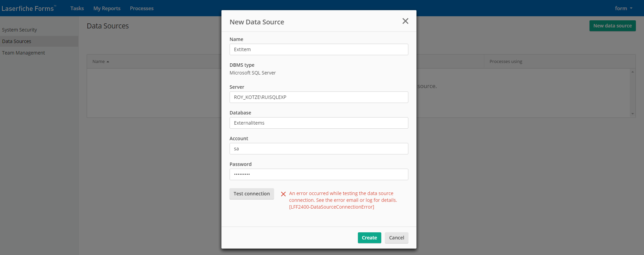Screen dimensions: 644x255
Task: Click the Name input field
Action: click(x=319, y=49)
